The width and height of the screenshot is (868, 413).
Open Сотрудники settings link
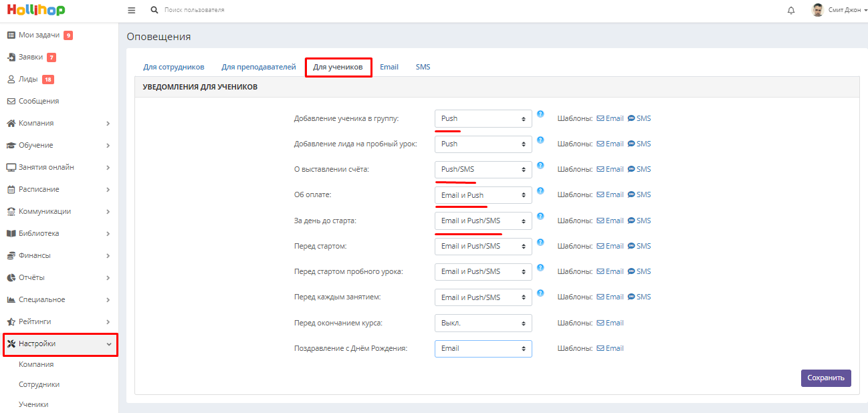coord(39,384)
